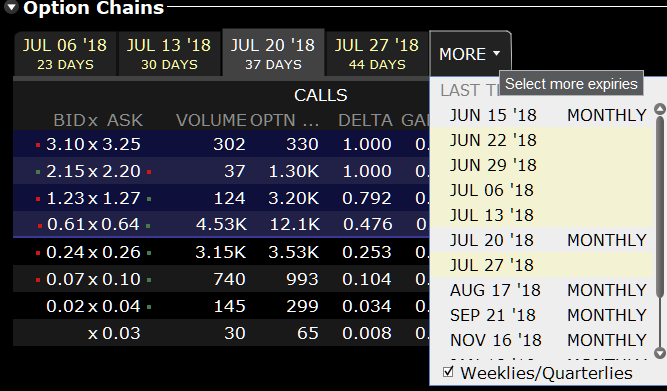Click open interest value 65
This screenshot has width=667, height=391.
pos(308,333)
